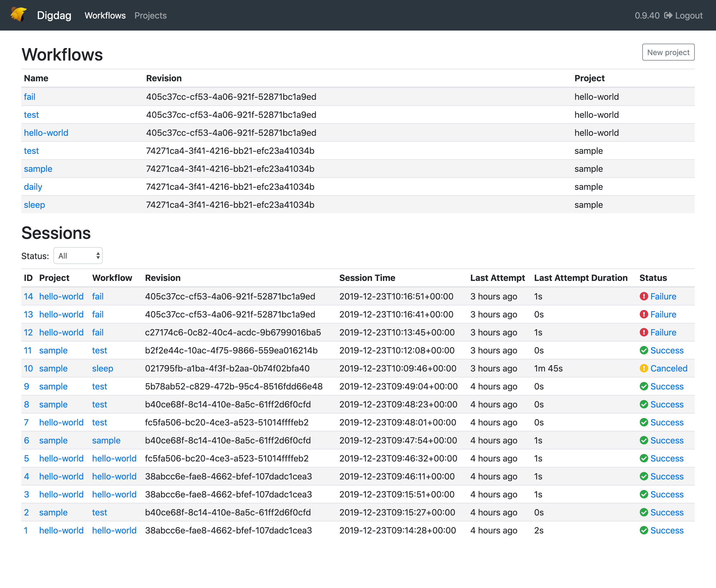
Task: Switch to the Projects navigation item
Action: (150, 16)
